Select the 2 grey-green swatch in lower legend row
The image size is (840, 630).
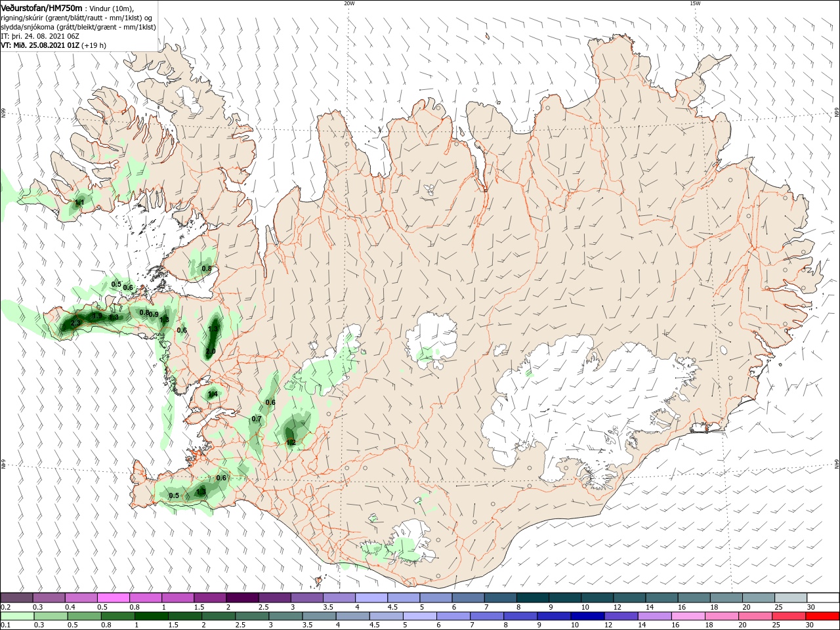pyautogui.click(x=219, y=616)
